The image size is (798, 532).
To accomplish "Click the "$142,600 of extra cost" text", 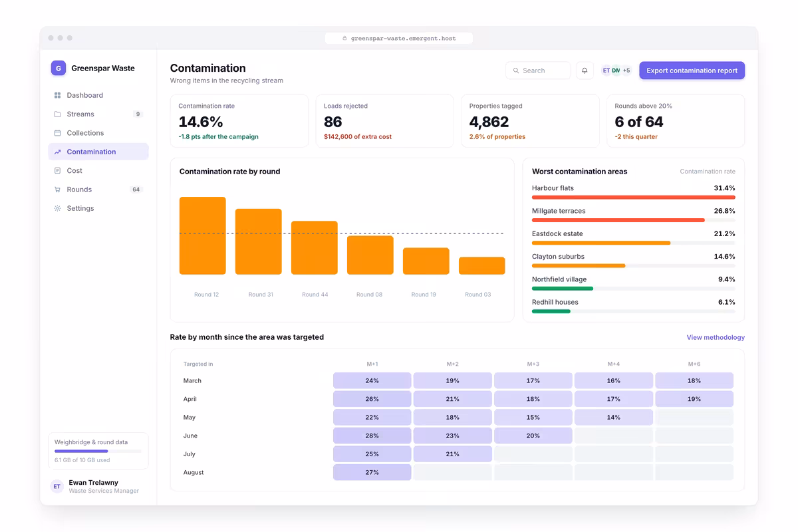I will [358, 137].
